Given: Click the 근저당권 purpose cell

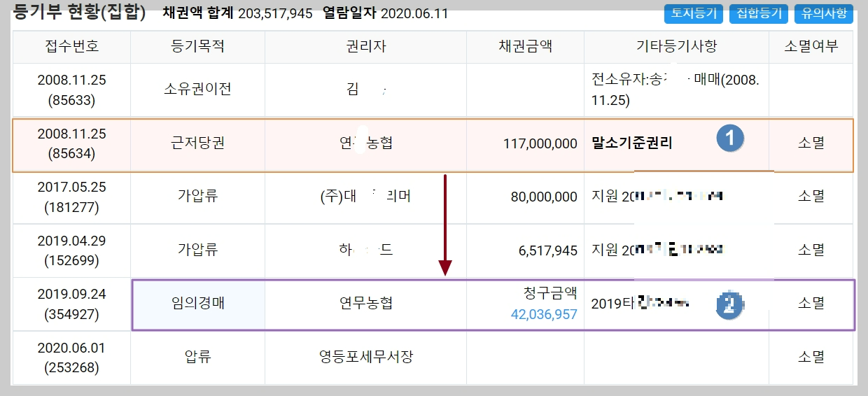Looking at the screenshot, I should [x=197, y=143].
